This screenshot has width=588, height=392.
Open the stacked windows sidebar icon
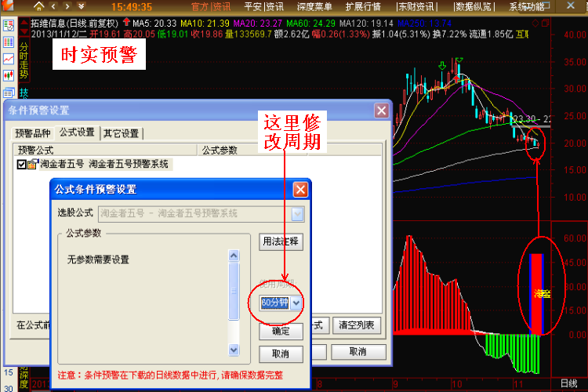pyautogui.click(x=9, y=93)
